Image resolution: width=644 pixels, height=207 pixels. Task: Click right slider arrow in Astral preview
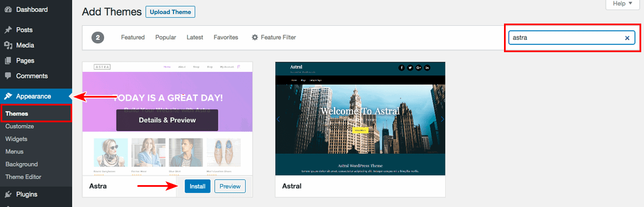442,119
